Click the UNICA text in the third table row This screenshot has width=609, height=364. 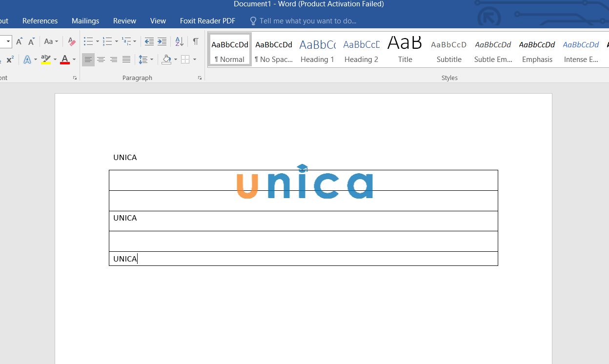[x=125, y=218]
